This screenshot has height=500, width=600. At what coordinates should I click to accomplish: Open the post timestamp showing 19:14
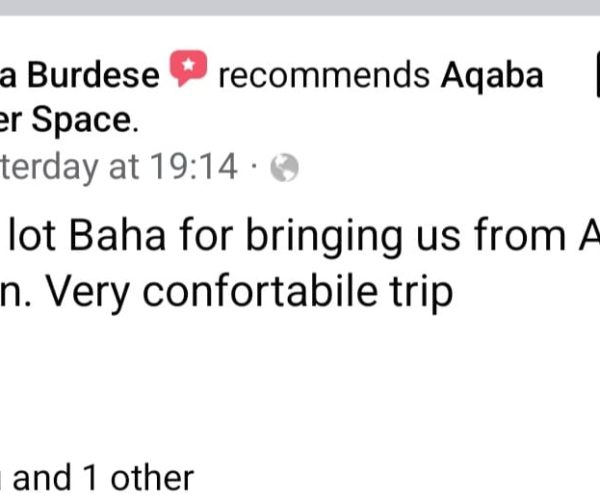click(x=120, y=168)
